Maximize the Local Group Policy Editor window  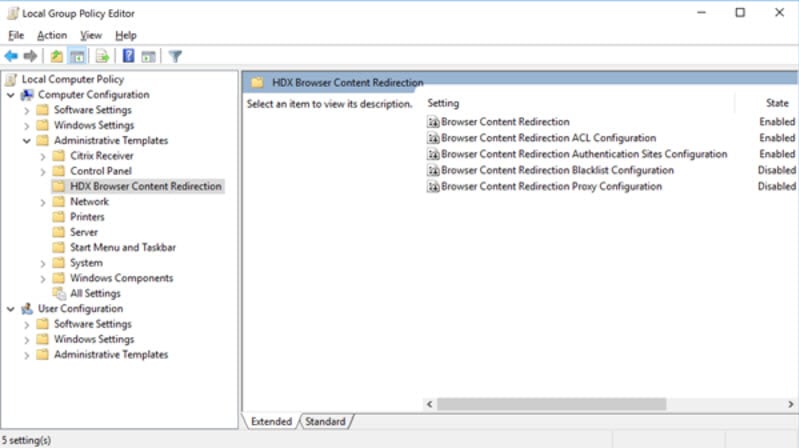pos(740,13)
